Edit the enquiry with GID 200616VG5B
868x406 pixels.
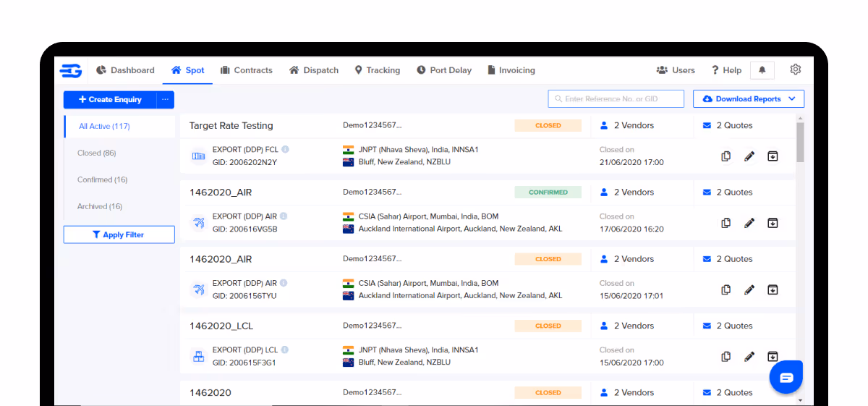749,223
